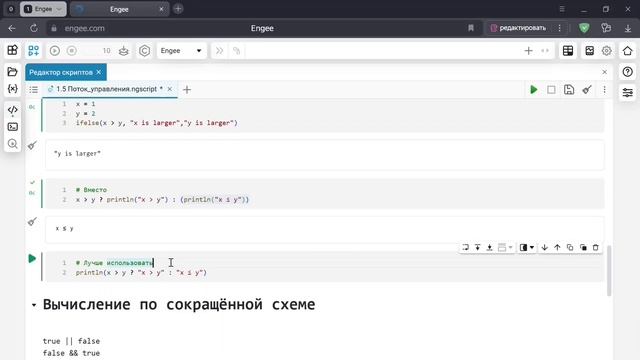Run the current cell with green triangle
The image size is (640, 360).
point(32,259)
